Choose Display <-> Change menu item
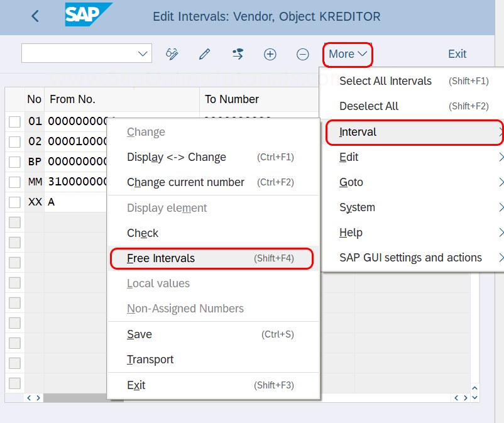Screen dimensions: 504x423 coord(214,157)
